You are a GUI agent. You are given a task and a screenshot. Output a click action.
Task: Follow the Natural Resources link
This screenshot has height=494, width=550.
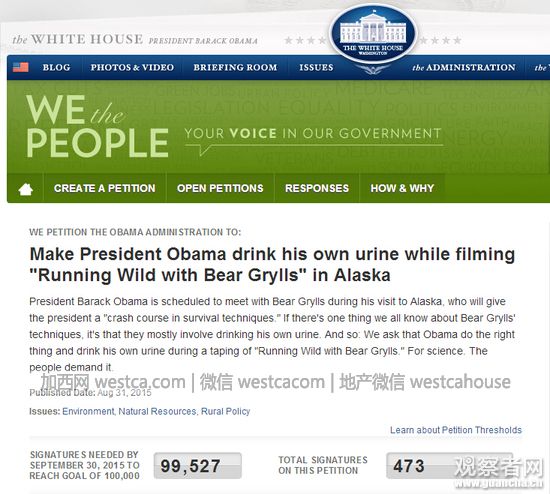pyautogui.click(x=157, y=411)
